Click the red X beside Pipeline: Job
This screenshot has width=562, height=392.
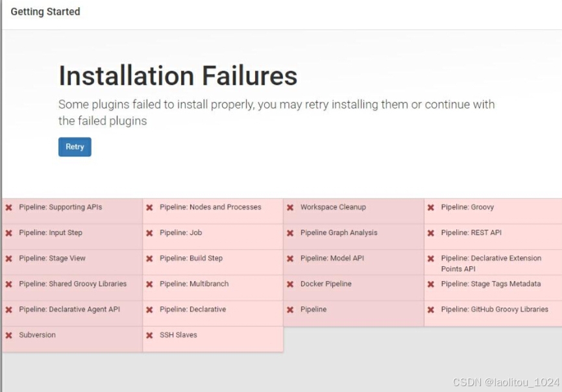pos(149,233)
